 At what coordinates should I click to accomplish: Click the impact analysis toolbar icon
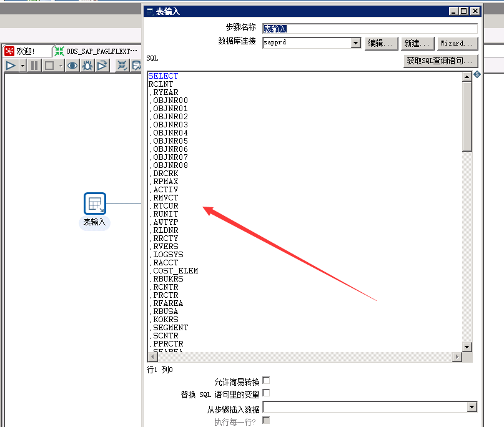click(136, 66)
